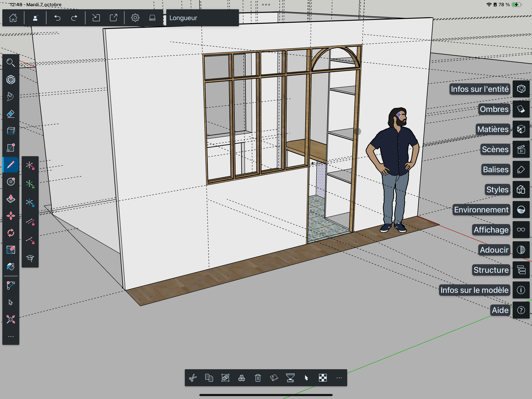
Task: Open the graduation cap learn icon
Action: pos(30,258)
